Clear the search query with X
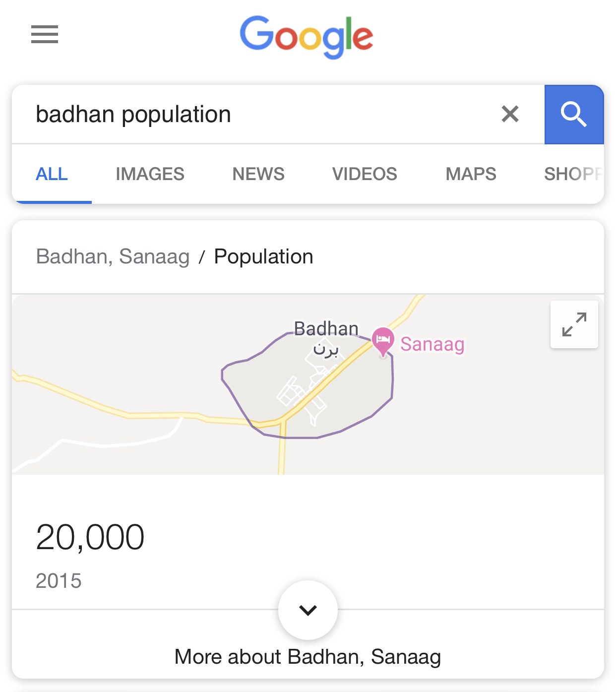616x692 pixels. tap(510, 114)
